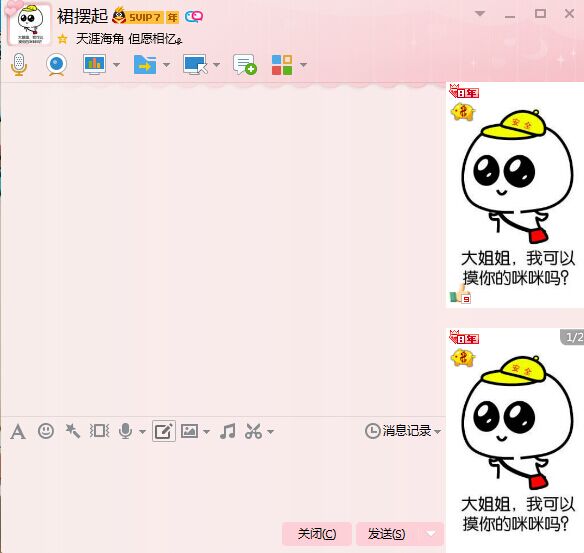584x553 pixels.
Task: Expand voice message options arrow
Action: coord(142,432)
